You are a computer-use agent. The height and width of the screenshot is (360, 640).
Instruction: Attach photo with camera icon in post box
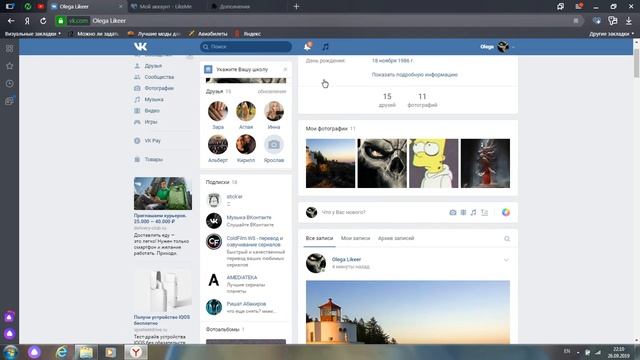[x=453, y=212]
